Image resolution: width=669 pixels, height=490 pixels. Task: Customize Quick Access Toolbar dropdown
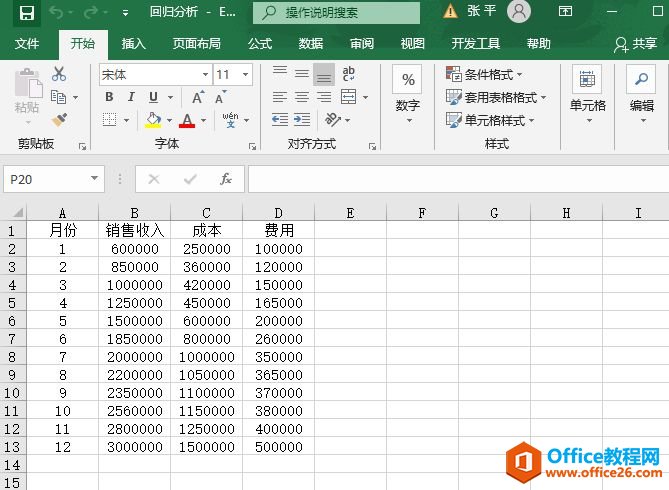pos(125,13)
